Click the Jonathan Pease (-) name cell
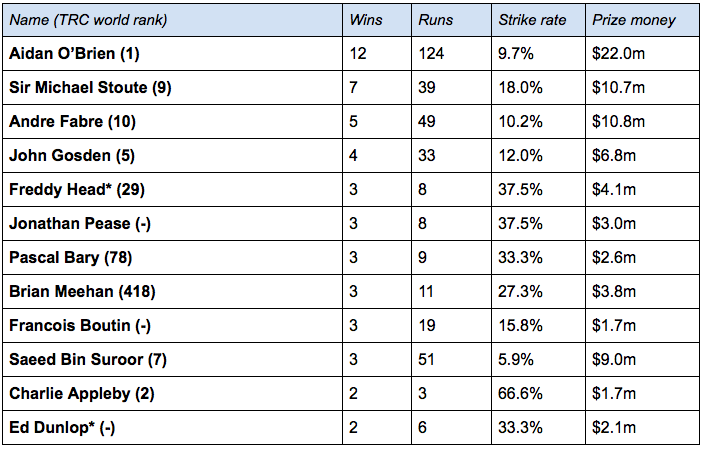 (173, 224)
